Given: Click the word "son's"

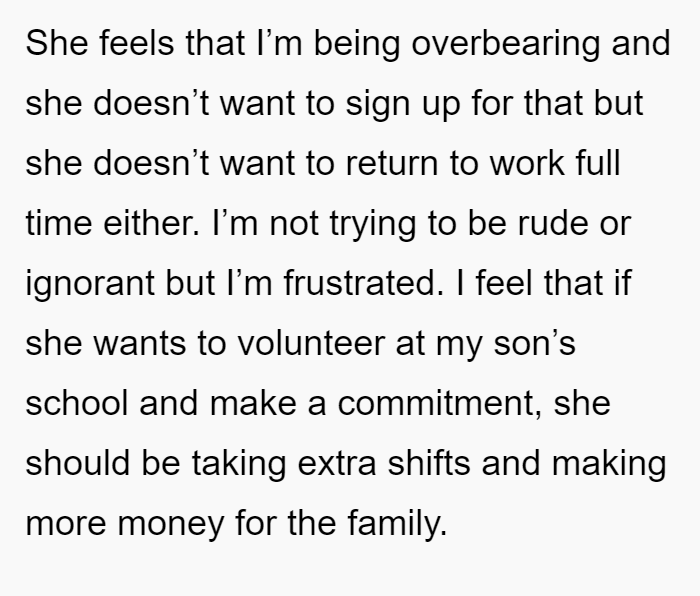Looking at the screenshot, I should pos(534,344).
